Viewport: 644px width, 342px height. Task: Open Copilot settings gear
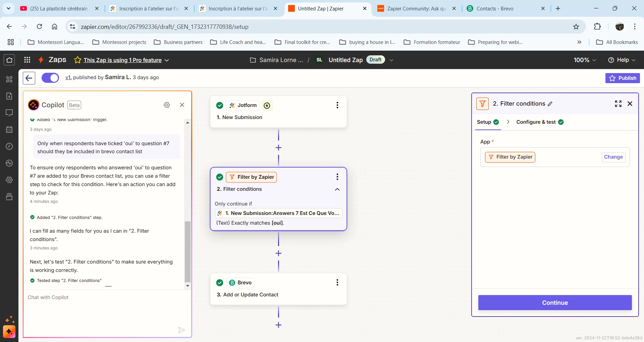(167, 105)
